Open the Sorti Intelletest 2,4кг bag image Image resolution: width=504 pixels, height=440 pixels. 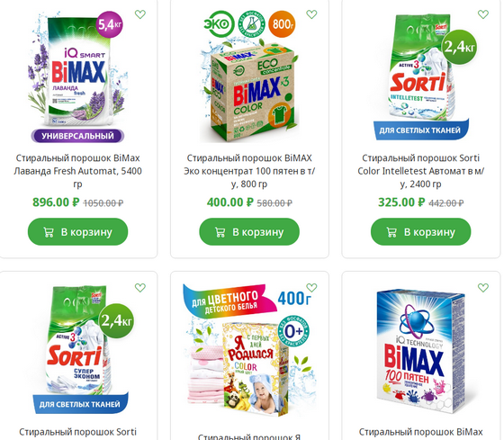421,76
